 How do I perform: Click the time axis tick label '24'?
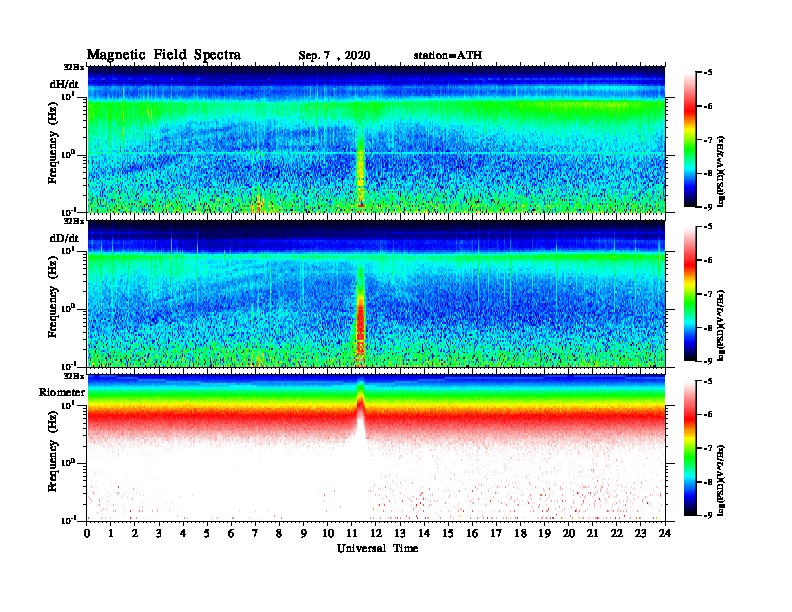[x=665, y=534]
